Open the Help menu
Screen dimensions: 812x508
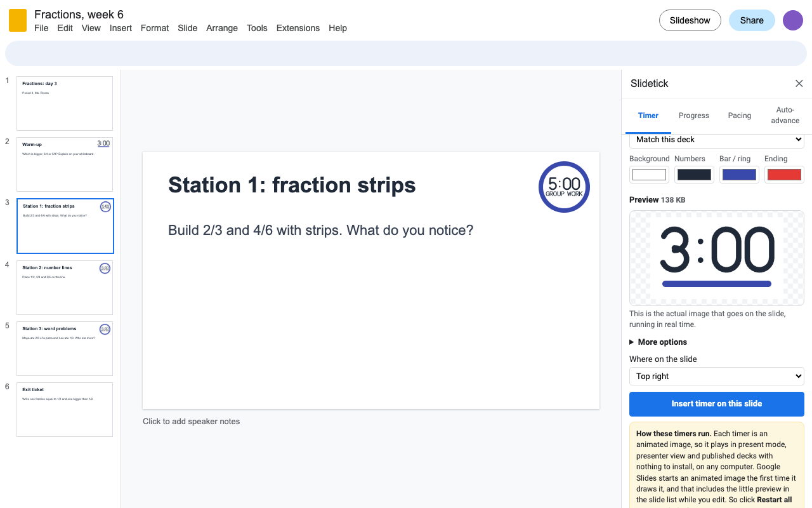tap(337, 28)
